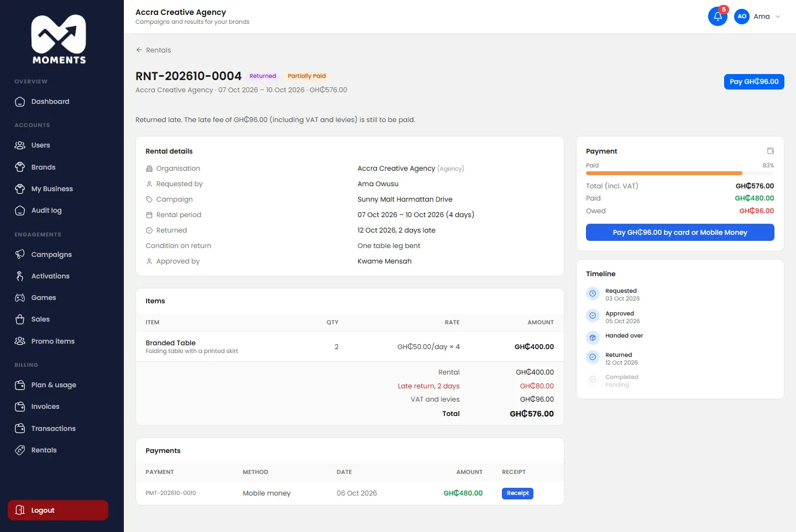
Task: Click the Payment card wallet icon
Action: (x=771, y=151)
